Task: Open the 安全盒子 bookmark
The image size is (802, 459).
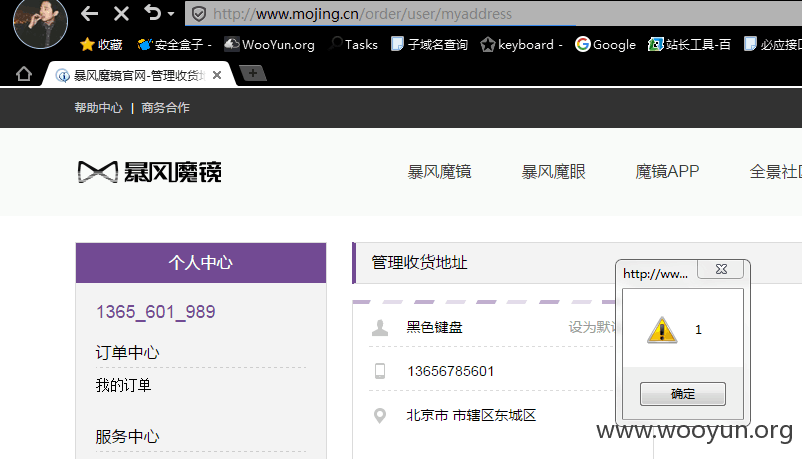Action: 174,45
